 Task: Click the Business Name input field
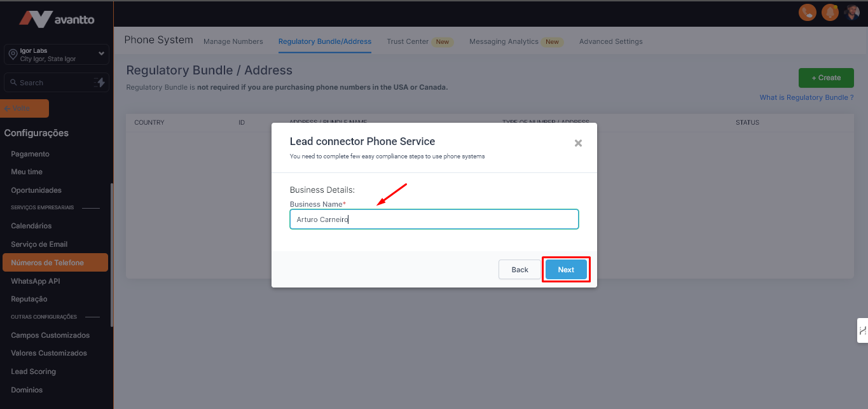click(x=434, y=219)
